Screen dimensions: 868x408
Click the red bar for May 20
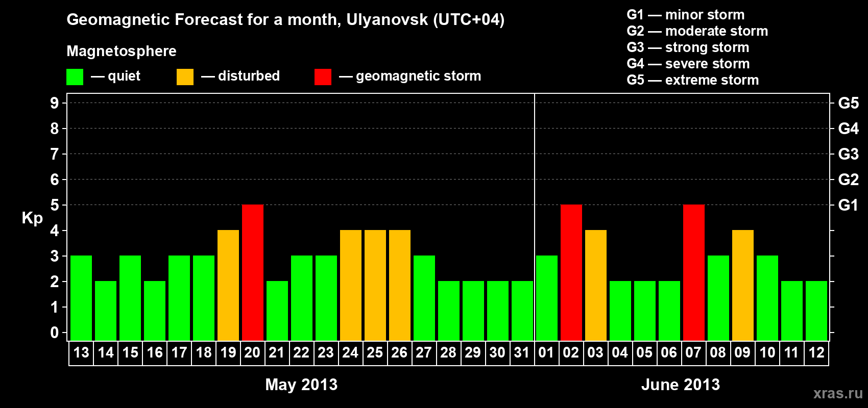coord(253,272)
